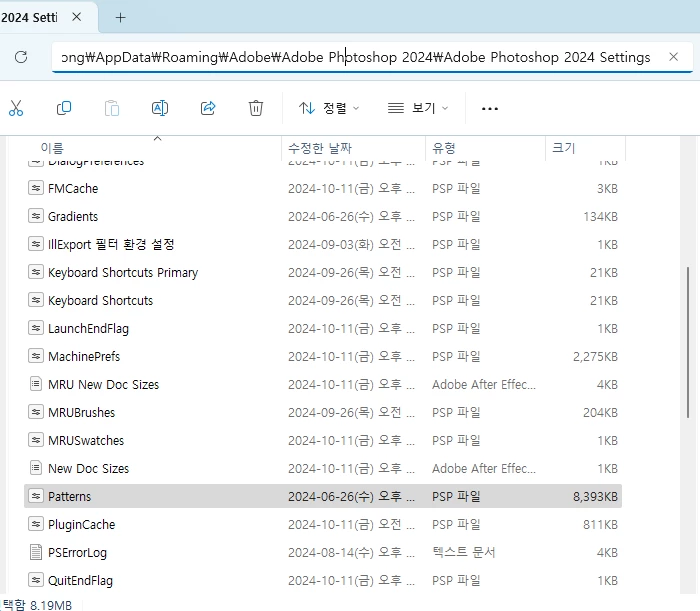The image size is (700, 611).
Task: Click the vertical scrollbar thumb of file list
Action: pyautogui.click(x=688, y=342)
